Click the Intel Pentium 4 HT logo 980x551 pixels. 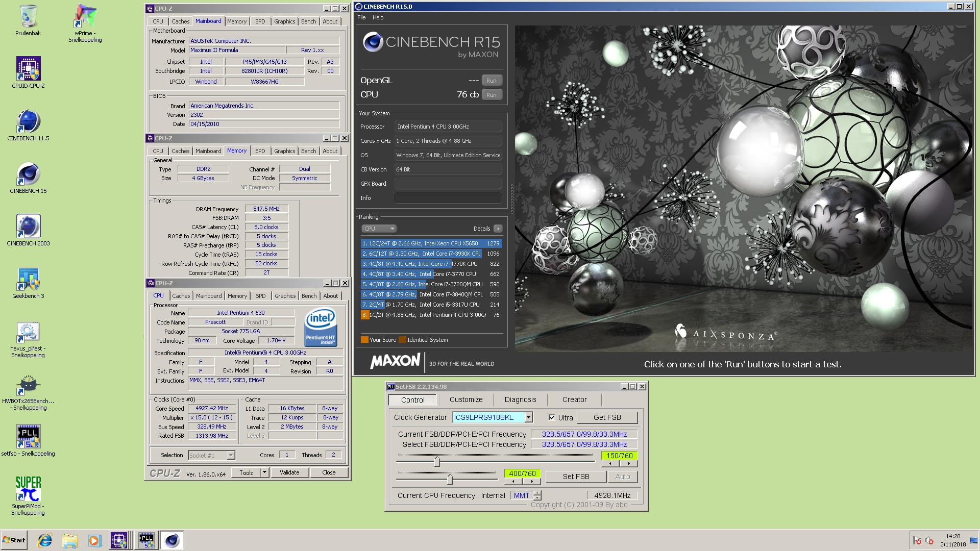coord(321,327)
